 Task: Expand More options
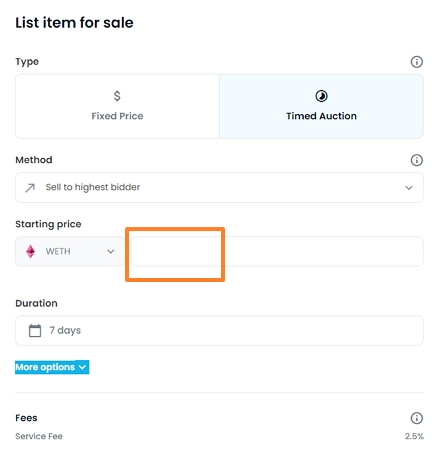point(52,367)
